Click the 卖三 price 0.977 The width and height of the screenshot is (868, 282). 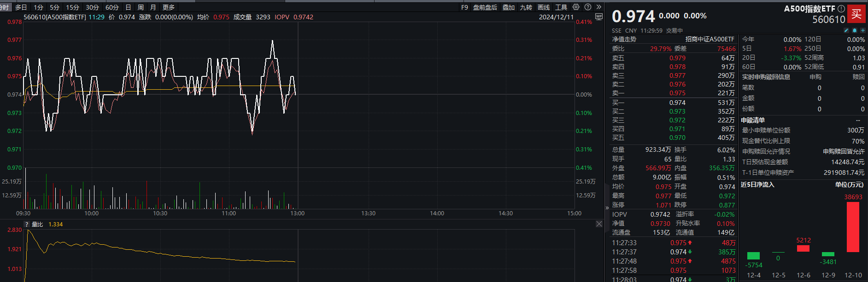click(x=677, y=75)
